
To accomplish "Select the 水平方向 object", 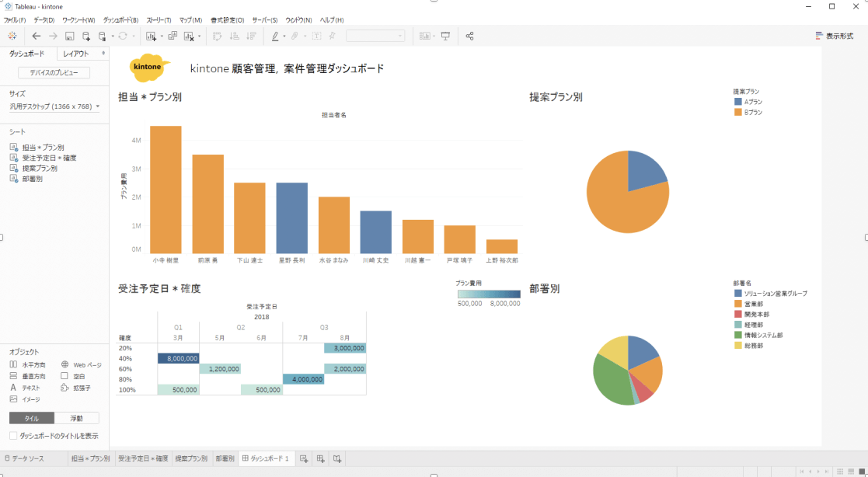I will tap(28, 364).
